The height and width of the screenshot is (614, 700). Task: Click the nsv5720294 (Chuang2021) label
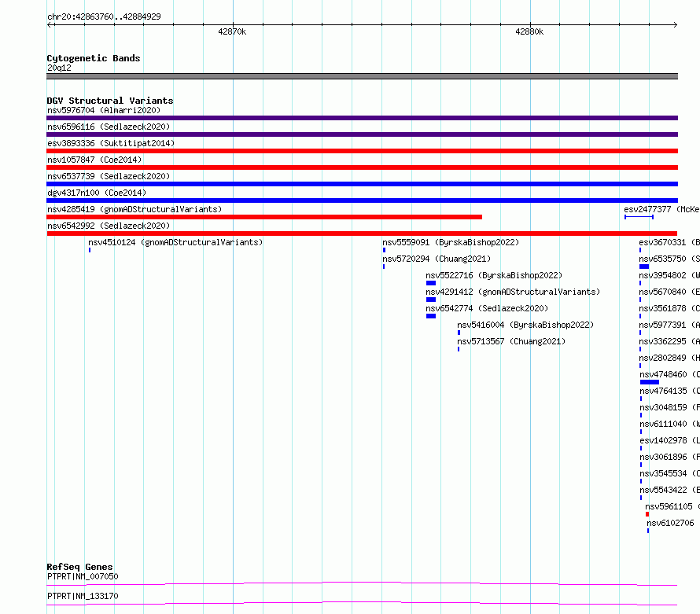click(x=437, y=259)
